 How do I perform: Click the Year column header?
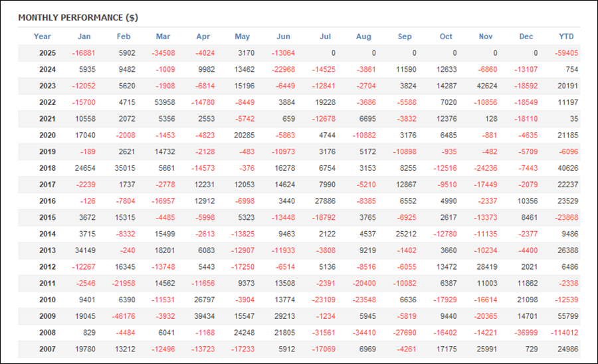(x=42, y=37)
